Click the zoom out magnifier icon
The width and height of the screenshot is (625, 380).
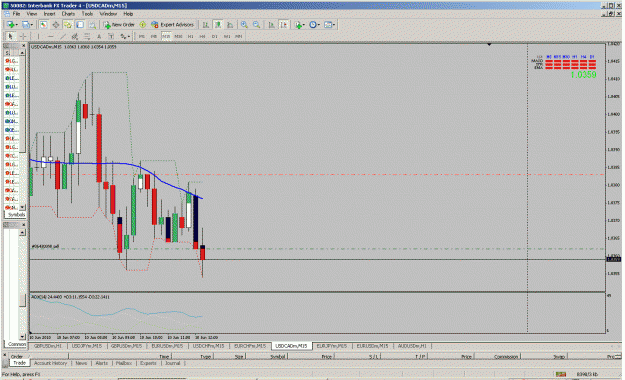tap(256, 25)
